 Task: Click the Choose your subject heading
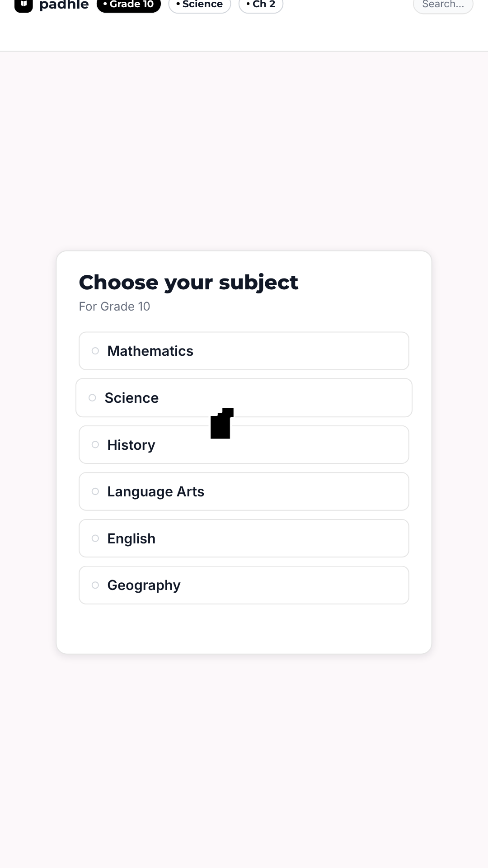tap(188, 283)
